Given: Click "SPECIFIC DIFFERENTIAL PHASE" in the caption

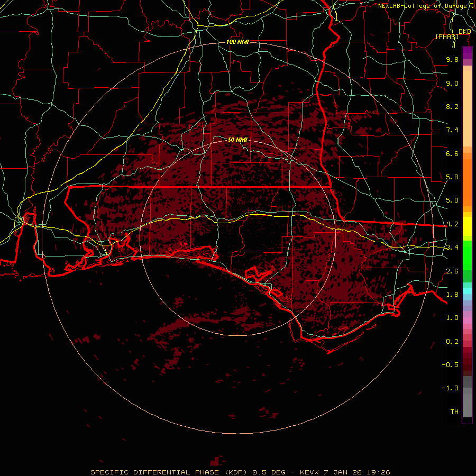Looking at the screenshot, I should pyautogui.click(x=154, y=472).
